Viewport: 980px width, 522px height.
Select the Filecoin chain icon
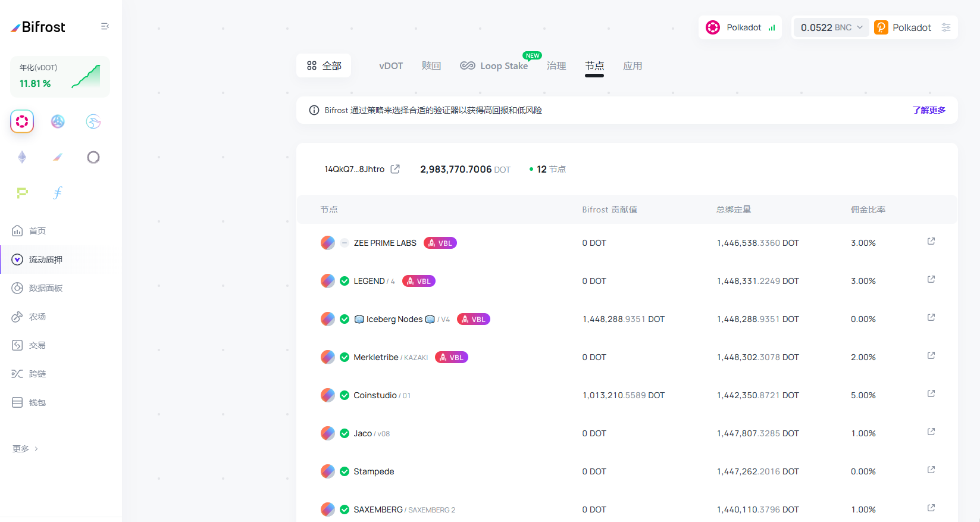[58, 193]
